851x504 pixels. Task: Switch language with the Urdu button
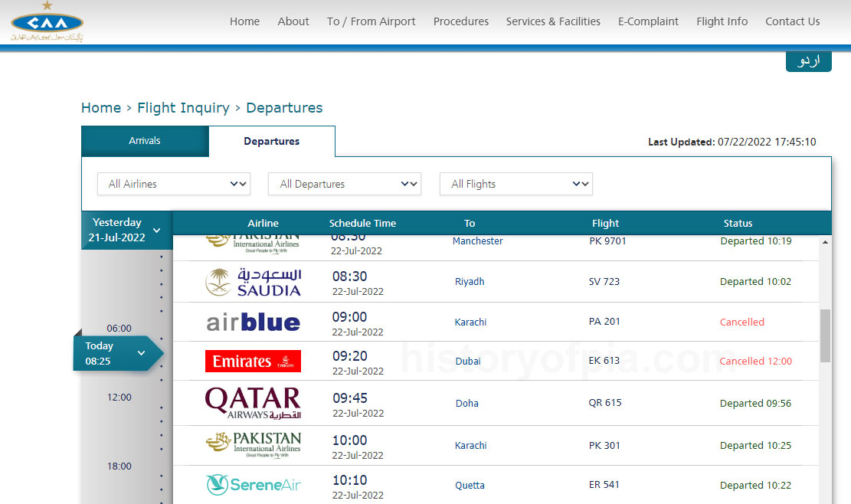click(x=809, y=61)
